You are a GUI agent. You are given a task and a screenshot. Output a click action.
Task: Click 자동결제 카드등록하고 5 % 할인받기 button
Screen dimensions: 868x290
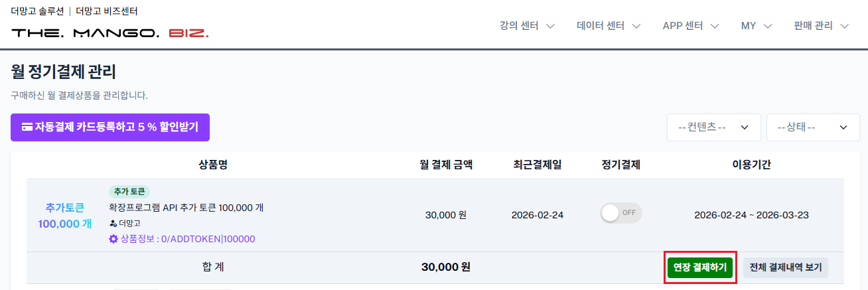click(109, 127)
